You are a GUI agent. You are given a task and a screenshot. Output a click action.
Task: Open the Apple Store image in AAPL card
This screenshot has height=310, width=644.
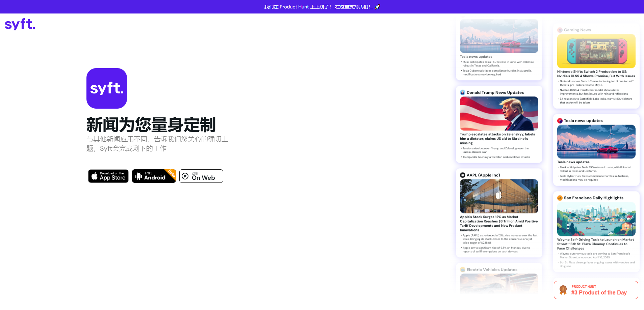tap(499, 196)
